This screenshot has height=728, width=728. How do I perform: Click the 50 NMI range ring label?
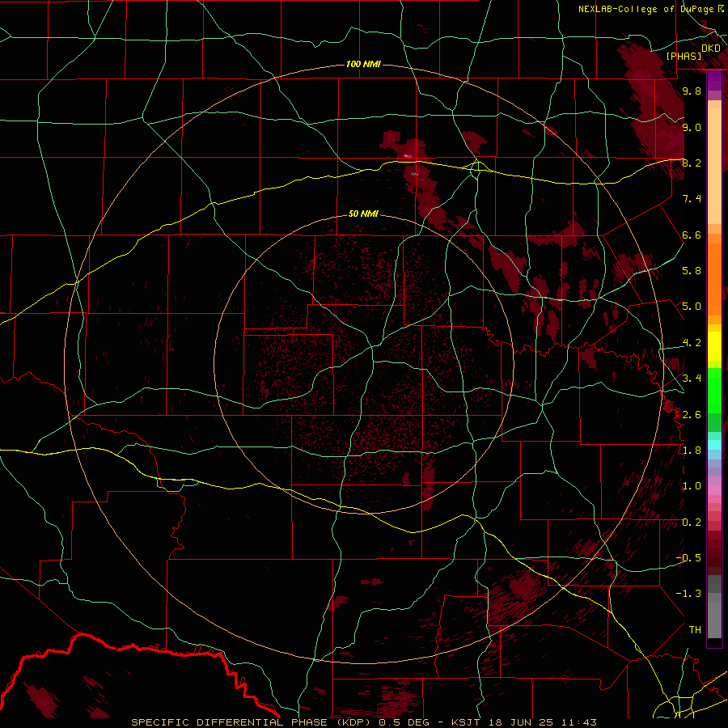point(363,214)
